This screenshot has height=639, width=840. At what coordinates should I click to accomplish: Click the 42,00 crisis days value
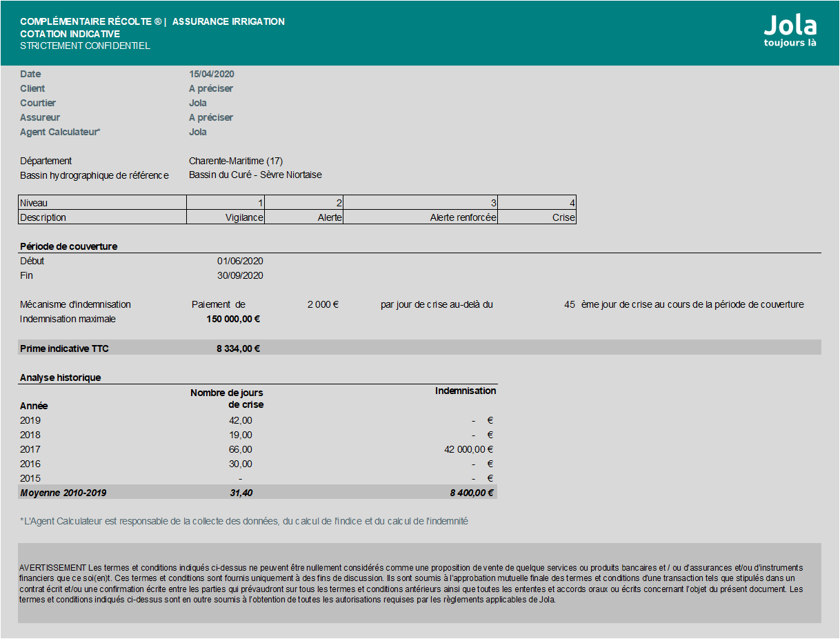click(x=241, y=420)
